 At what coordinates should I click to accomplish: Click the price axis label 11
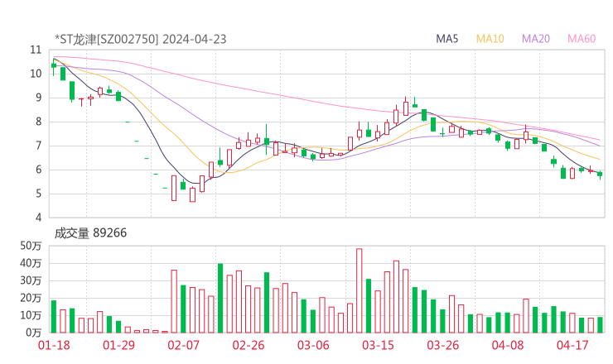pos(36,50)
